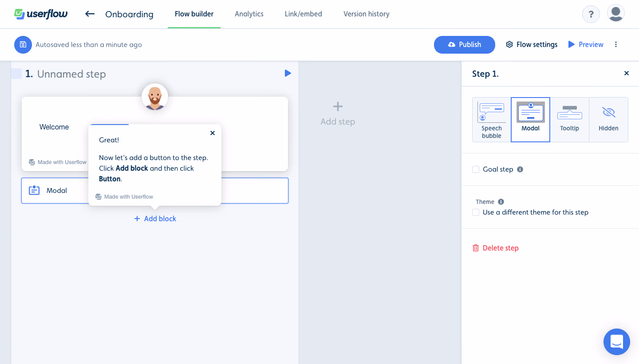639x364 pixels.
Task: Open the more options kebab menu
Action: coord(616,44)
